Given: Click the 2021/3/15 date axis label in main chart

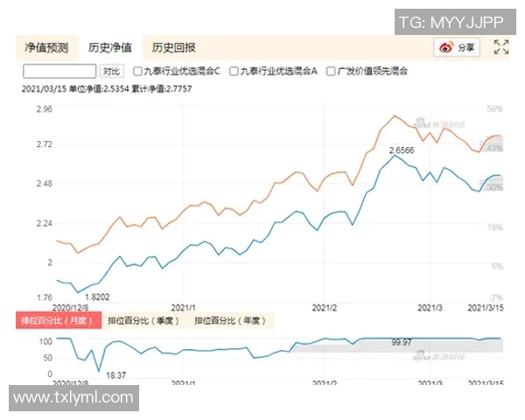Looking at the screenshot, I should [x=486, y=307].
